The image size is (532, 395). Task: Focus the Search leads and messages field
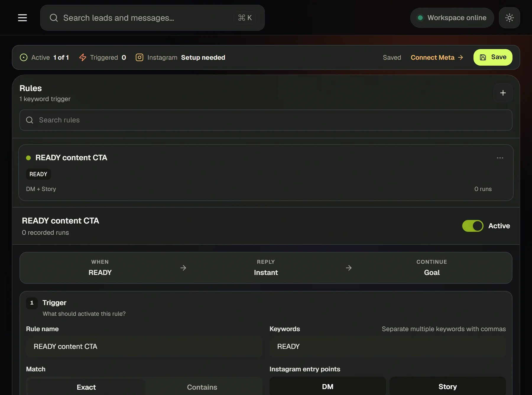coord(153,18)
